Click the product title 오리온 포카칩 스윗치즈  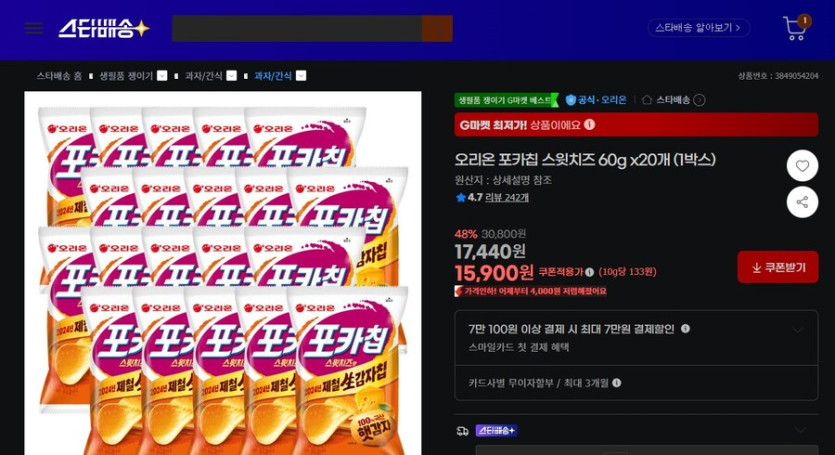585,159
